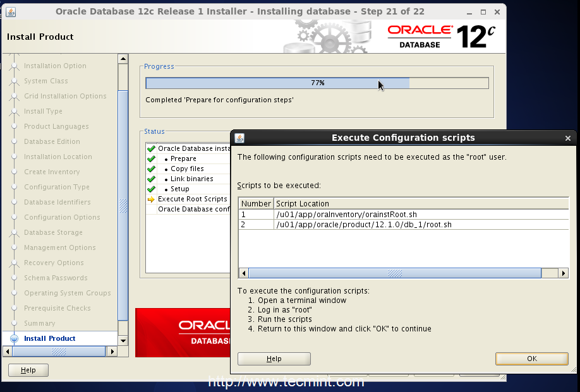Click the sidebar horizontal scrollbar thumb
The height and width of the screenshot is (392, 580).
point(59,352)
